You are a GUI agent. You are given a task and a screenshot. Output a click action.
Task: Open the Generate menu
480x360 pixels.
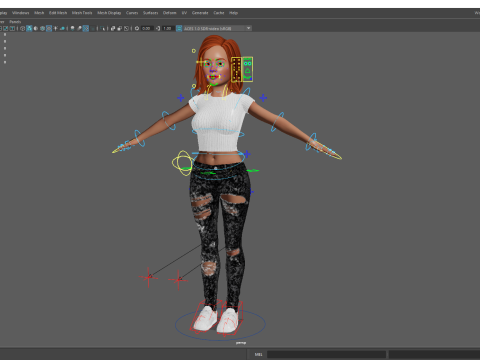[x=200, y=13]
